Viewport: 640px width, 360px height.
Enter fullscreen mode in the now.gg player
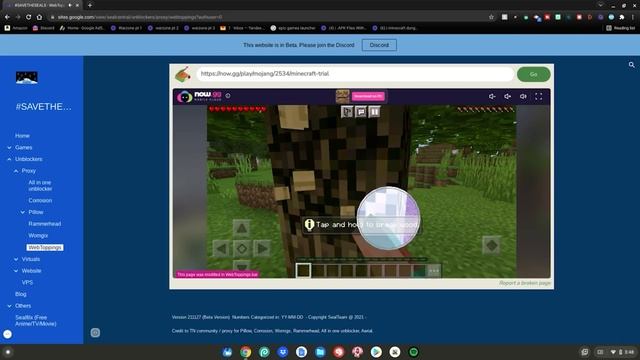pyautogui.click(x=539, y=96)
